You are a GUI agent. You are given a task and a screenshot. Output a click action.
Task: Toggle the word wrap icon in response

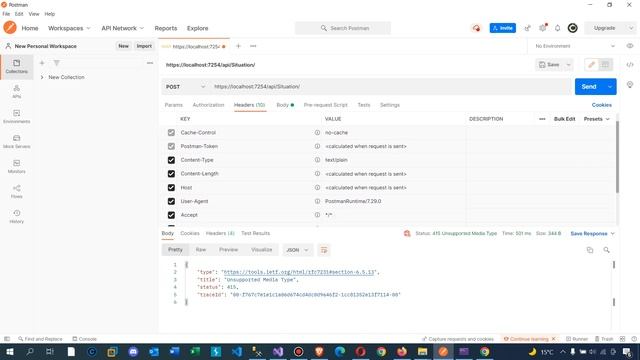(x=324, y=250)
